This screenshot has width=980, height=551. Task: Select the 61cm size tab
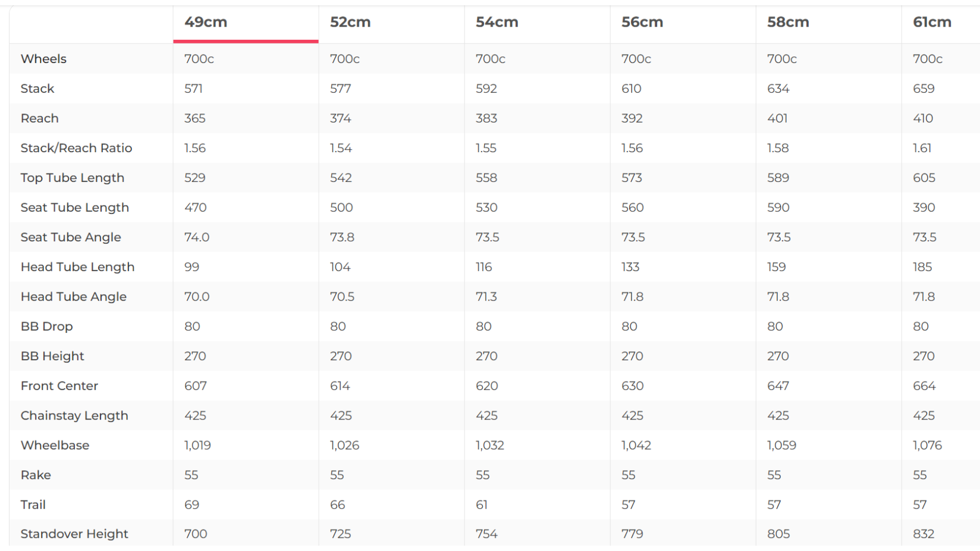coord(932,23)
